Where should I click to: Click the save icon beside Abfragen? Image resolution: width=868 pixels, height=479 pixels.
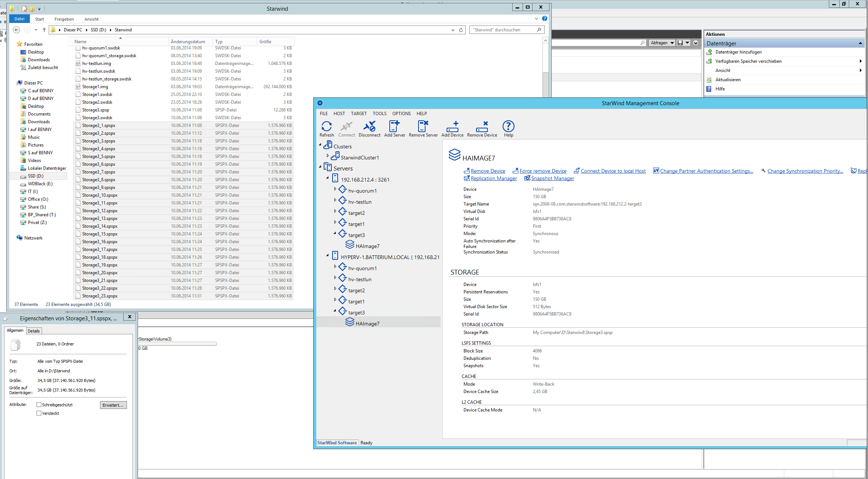680,43
